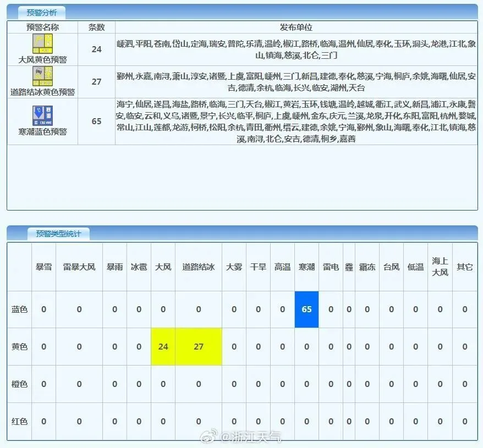Click the 橙色 row label
Screen dimensions: 483x448
[19, 384]
